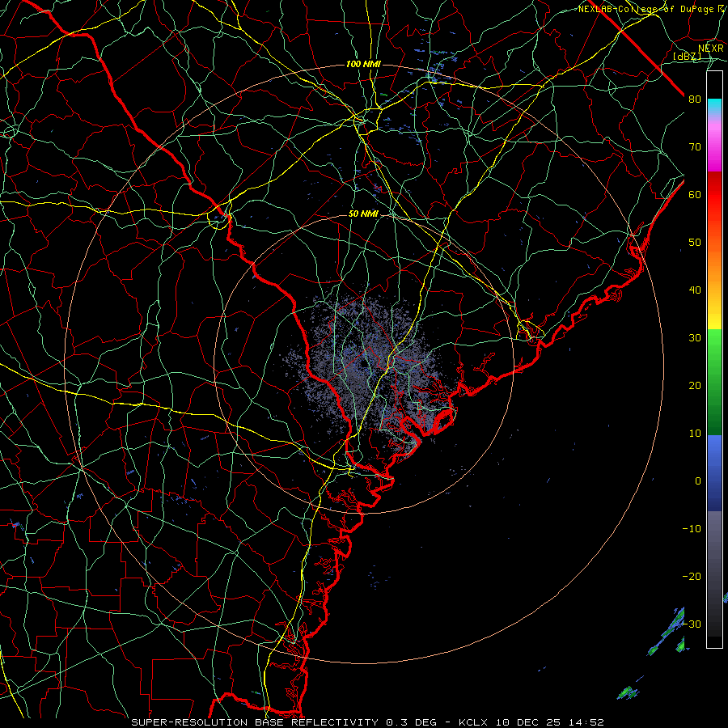Click the "-10" value on dBZ scale

click(692, 528)
